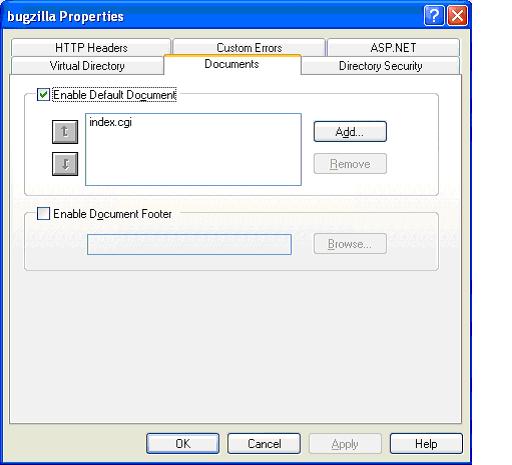
Task: Go to the Directory Security tab
Action: [381, 66]
